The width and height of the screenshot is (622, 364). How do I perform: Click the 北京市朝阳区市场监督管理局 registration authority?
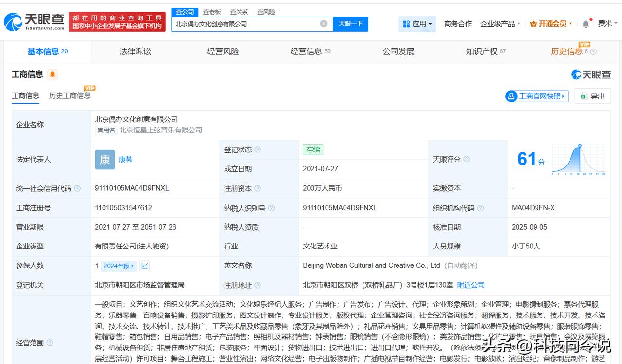click(x=139, y=285)
